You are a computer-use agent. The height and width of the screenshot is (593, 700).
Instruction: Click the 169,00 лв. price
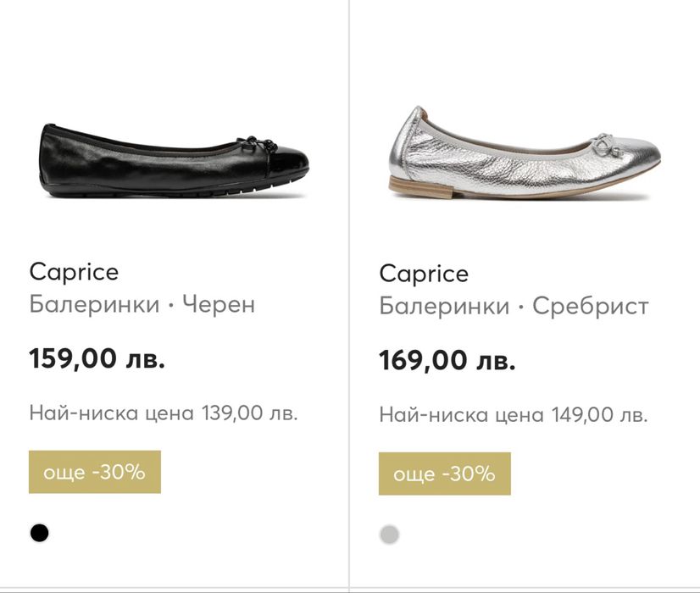[x=447, y=360]
